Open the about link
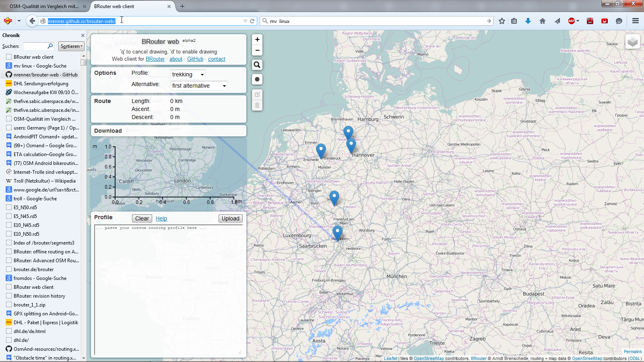This screenshot has height=362, width=644. pyautogui.click(x=176, y=59)
